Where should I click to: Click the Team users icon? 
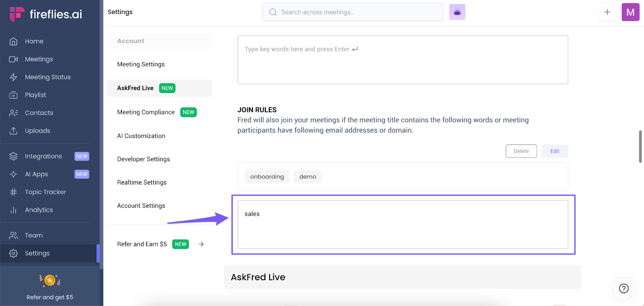tap(13, 235)
